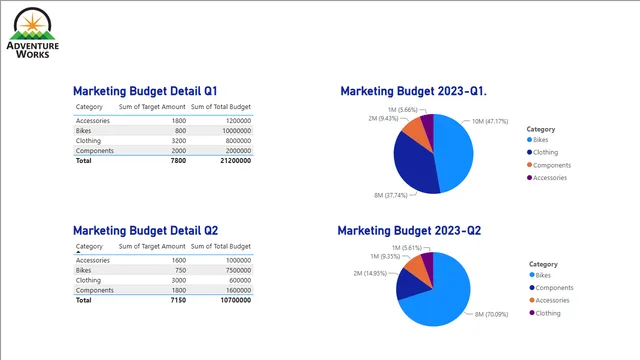Image resolution: width=640 pixels, height=360 pixels.
Task: Click Components in the Q1 chart legend
Action: pyautogui.click(x=549, y=165)
